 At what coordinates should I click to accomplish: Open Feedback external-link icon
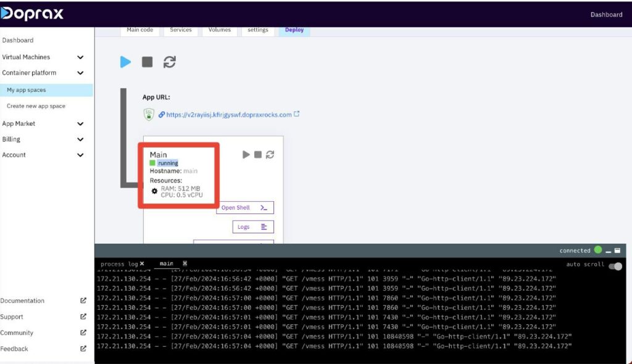coord(83,349)
